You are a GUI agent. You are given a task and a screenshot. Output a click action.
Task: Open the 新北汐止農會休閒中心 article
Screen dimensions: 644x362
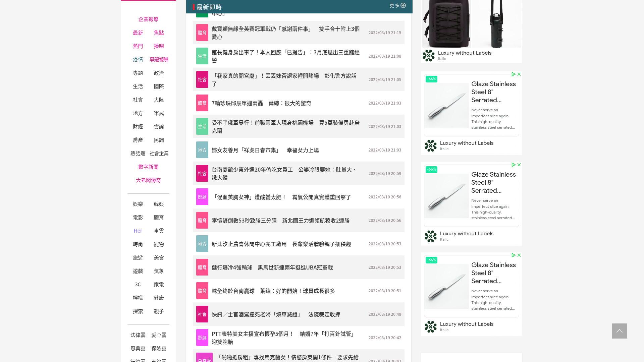pyautogui.click(x=281, y=244)
